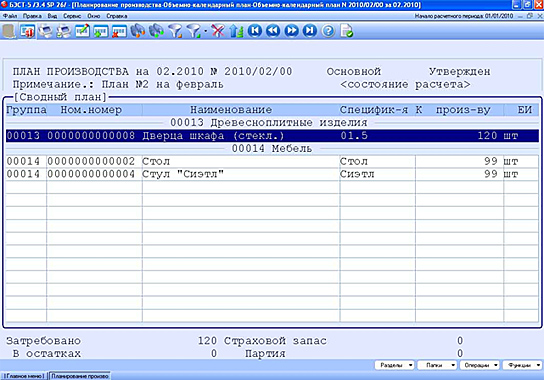The image size is (544, 380).
Task: Open help with the question mark icon
Action: point(328,31)
